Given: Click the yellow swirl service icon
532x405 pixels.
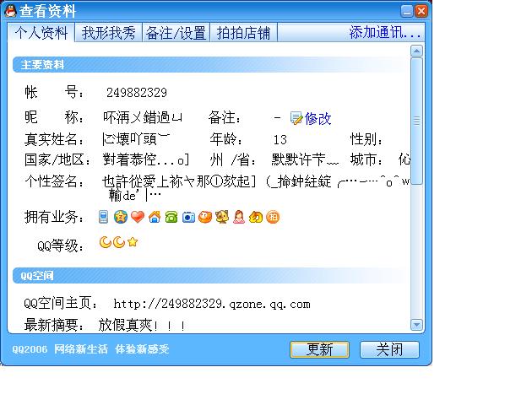Looking at the screenshot, I should 256,217.
